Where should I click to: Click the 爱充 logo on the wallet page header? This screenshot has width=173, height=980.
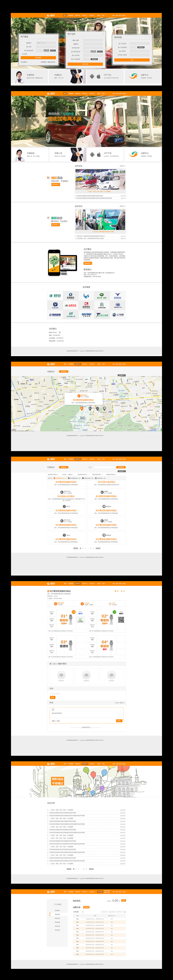(51, 892)
